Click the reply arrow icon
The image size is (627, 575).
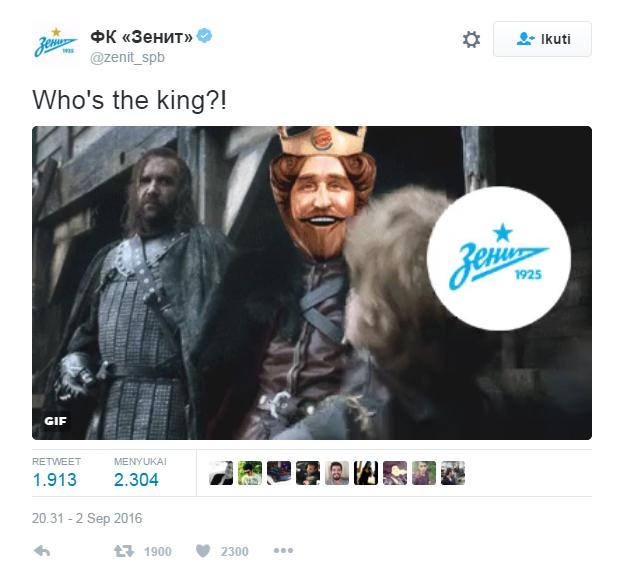point(42,551)
